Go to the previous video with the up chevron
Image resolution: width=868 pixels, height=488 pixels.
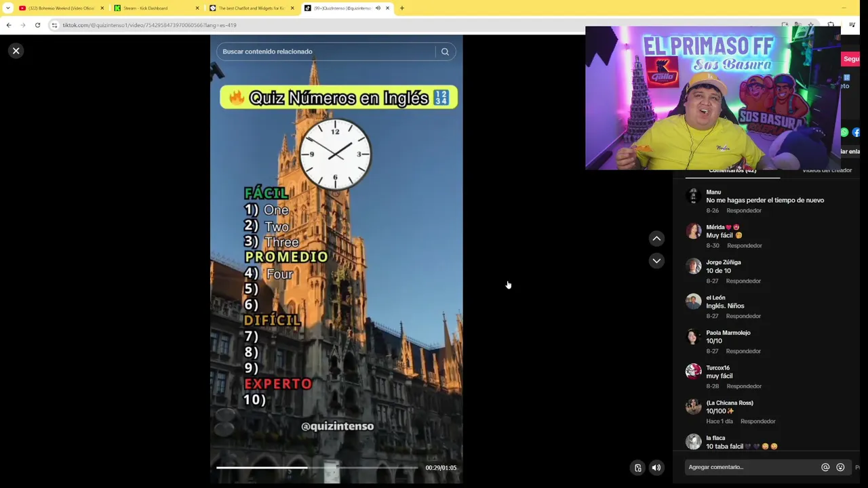(x=656, y=239)
